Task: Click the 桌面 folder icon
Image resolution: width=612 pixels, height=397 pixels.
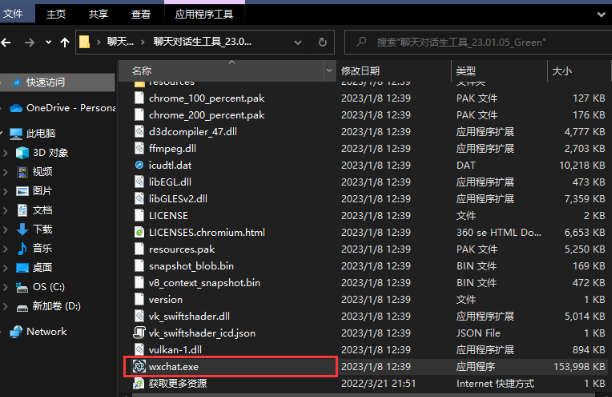Action: (22, 267)
